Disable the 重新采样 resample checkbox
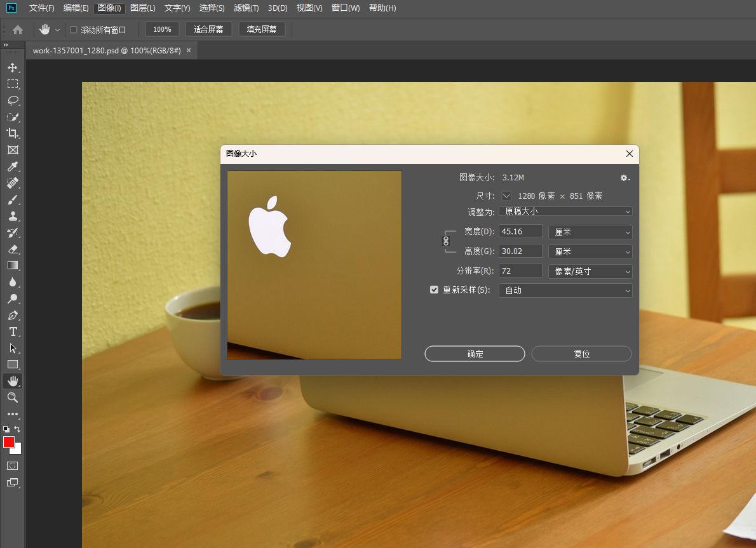 [435, 290]
